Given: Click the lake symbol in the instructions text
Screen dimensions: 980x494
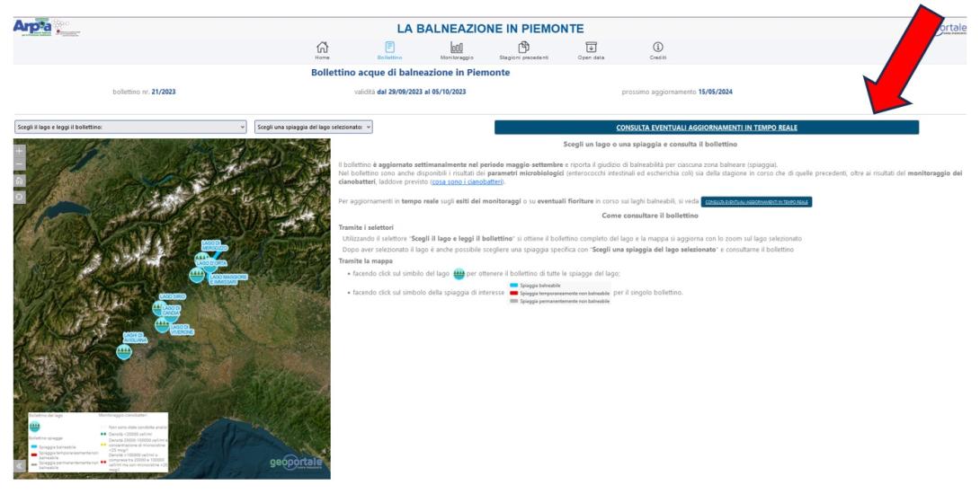Looking at the screenshot, I should pyautogui.click(x=459, y=274).
